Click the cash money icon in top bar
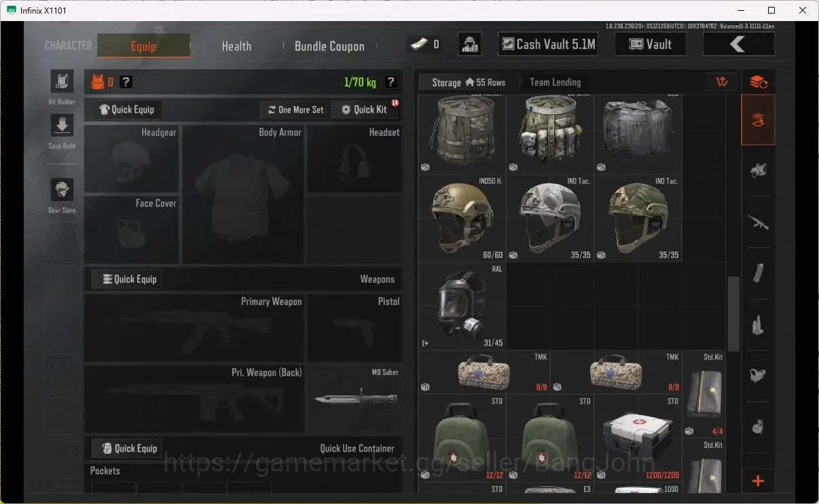The height and width of the screenshot is (504, 819). [419, 44]
